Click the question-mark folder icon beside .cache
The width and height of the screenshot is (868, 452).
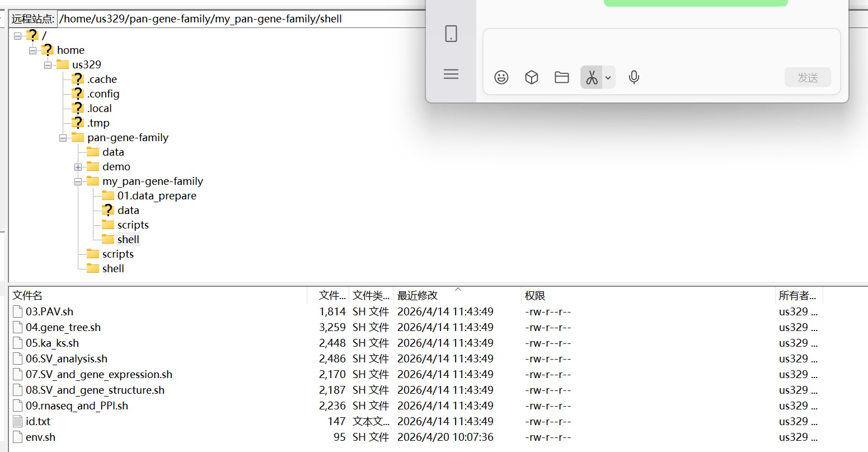(77, 79)
